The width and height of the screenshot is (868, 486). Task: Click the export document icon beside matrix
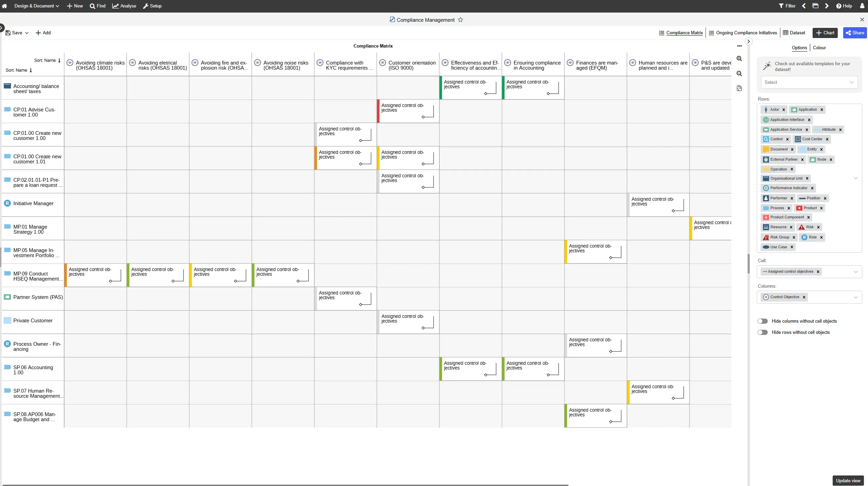[739, 88]
